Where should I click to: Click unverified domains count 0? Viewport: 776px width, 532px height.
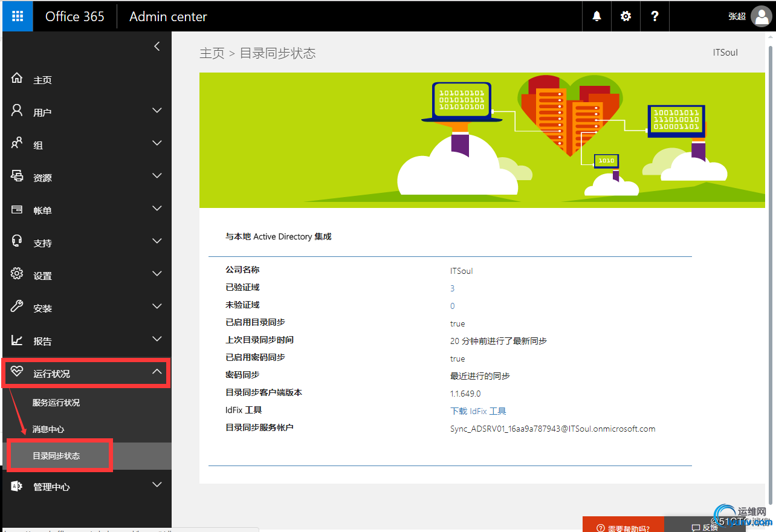click(452, 306)
